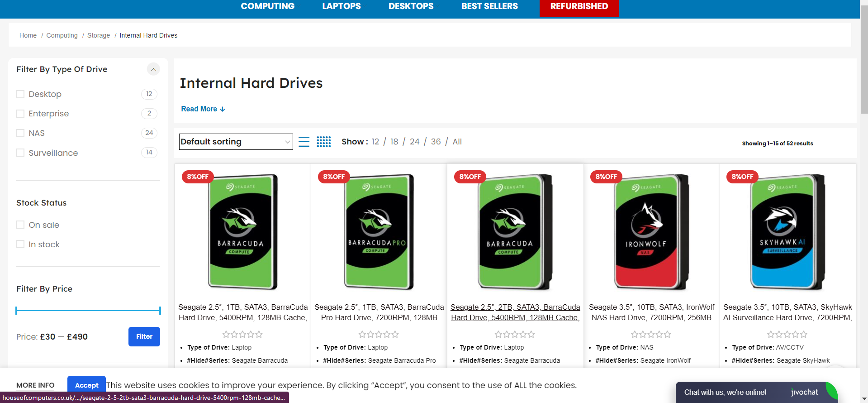The height and width of the screenshot is (403, 868).
Task: Open Seagate 3.5" 10TB SkyHawk title link
Action: click(787, 312)
